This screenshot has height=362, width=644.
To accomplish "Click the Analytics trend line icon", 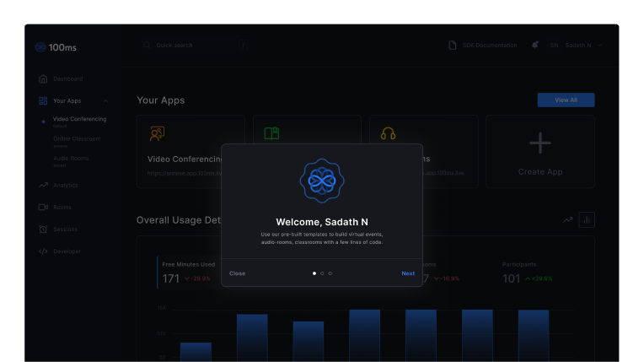I will [x=43, y=185].
